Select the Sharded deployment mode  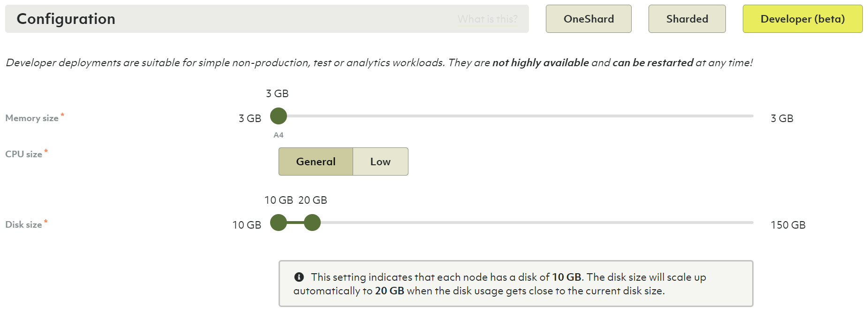click(687, 19)
